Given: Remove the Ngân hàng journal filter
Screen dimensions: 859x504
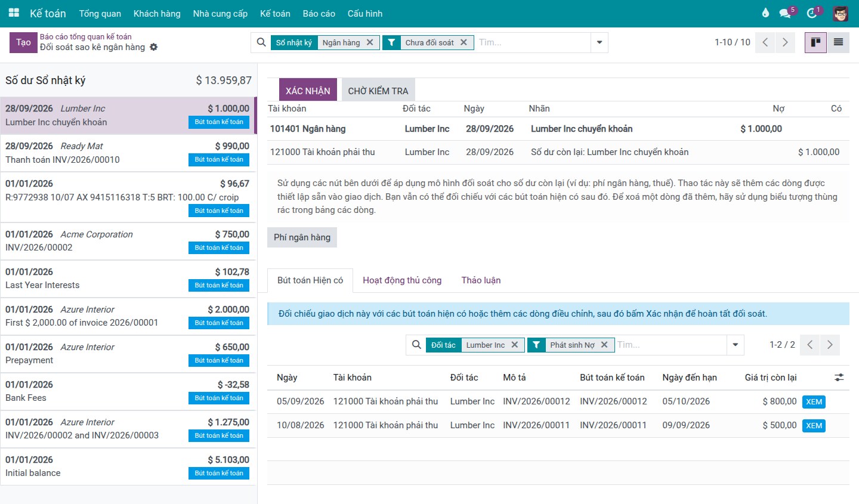Looking at the screenshot, I should (x=370, y=42).
